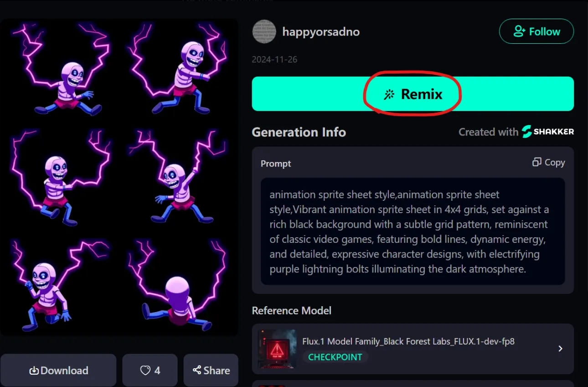This screenshot has width=588, height=387.
Task: Click the Shakker logo
Action: [547, 132]
